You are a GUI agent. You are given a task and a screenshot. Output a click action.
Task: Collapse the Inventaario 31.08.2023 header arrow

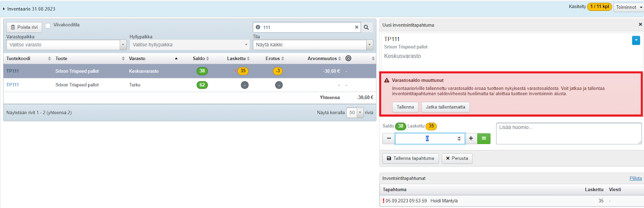click(4, 9)
